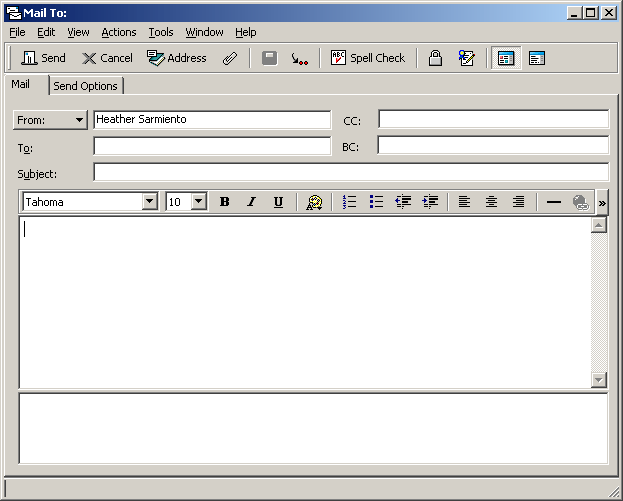Viewport: 623px width, 501px height.
Task: Switch to the Mail tab
Action: coord(21,84)
